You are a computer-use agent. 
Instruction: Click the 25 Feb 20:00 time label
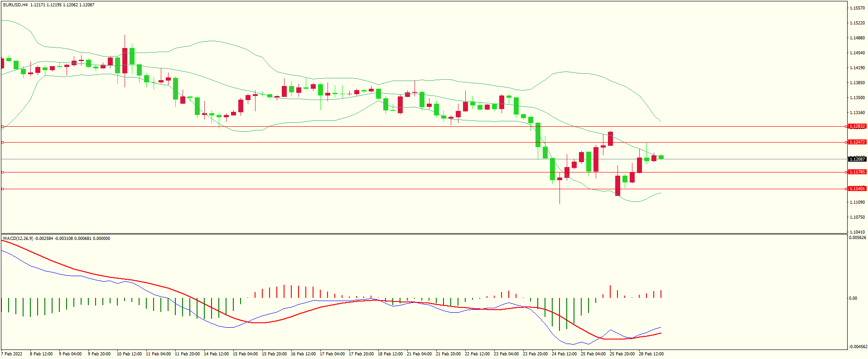622,354
